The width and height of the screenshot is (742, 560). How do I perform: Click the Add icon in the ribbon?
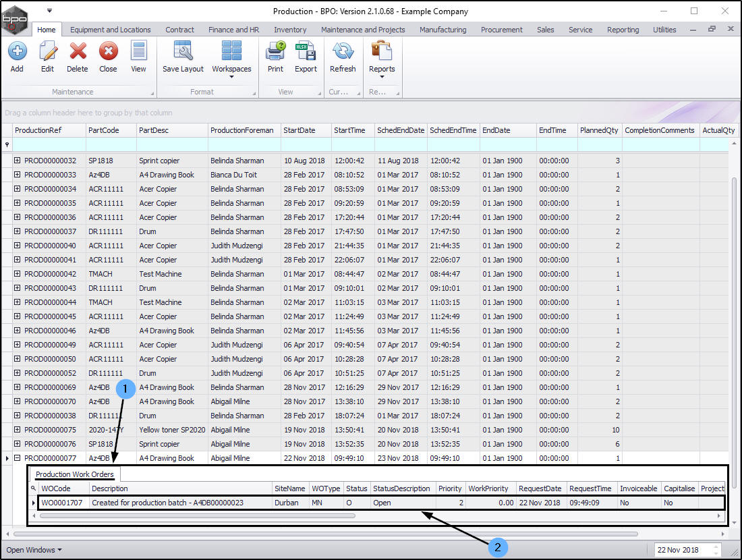coord(17,52)
